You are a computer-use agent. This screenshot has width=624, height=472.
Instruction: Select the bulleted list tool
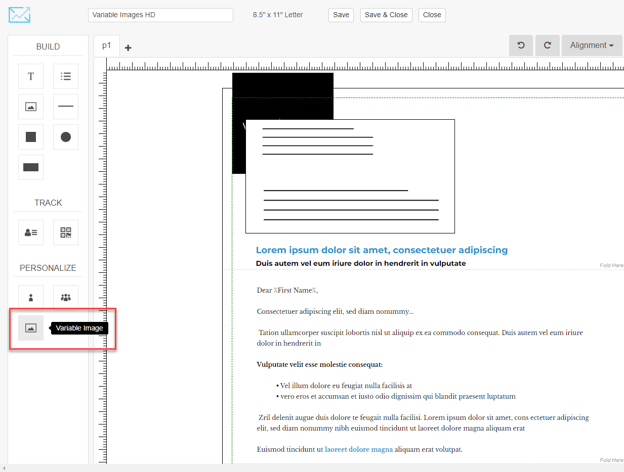coord(66,76)
